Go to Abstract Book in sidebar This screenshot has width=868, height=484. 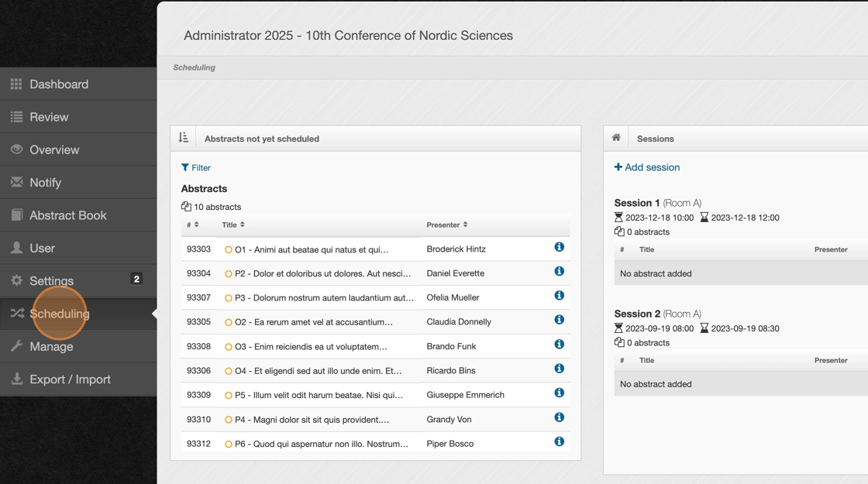click(68, 215)
